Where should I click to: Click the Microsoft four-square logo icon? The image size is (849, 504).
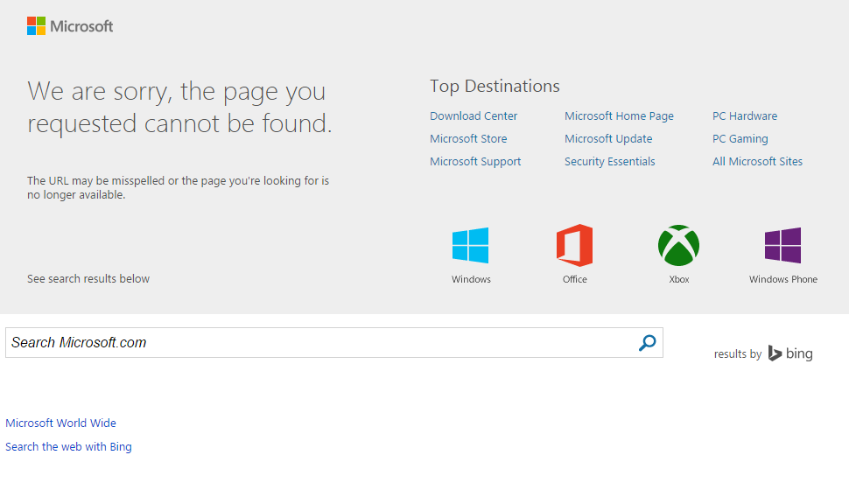[36, 26]
